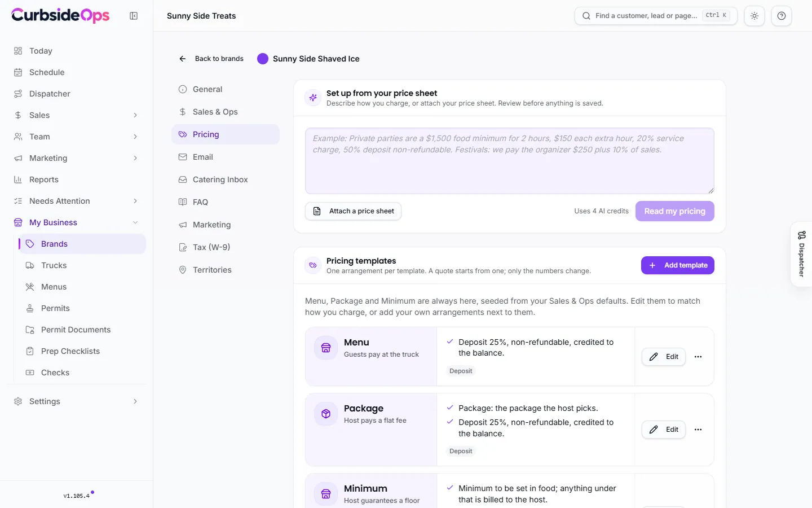Open the FAQ tab
812x508 pixels.
[226, 202]
